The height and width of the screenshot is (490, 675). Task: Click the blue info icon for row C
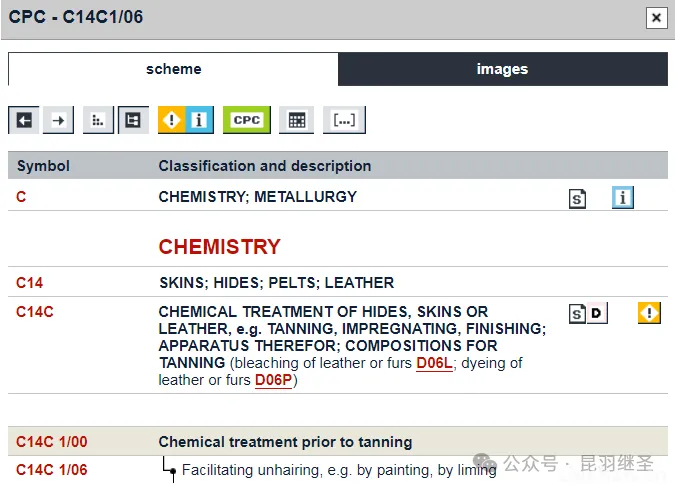point(623,197)
